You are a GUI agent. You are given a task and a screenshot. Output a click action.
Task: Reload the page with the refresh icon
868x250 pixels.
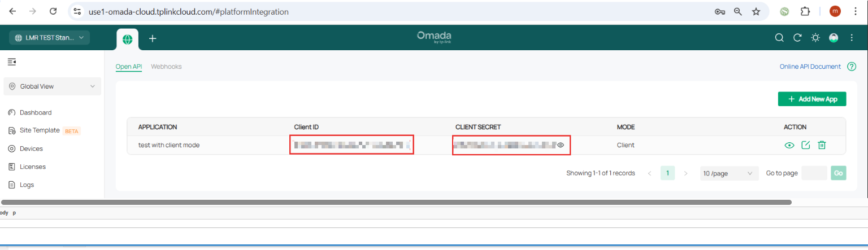tap(53, 11)
